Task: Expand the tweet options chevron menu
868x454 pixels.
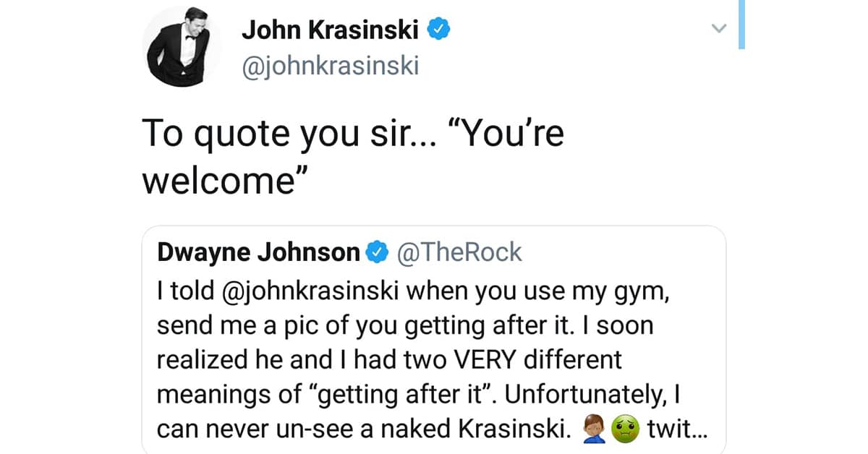Action: [718, 29]
